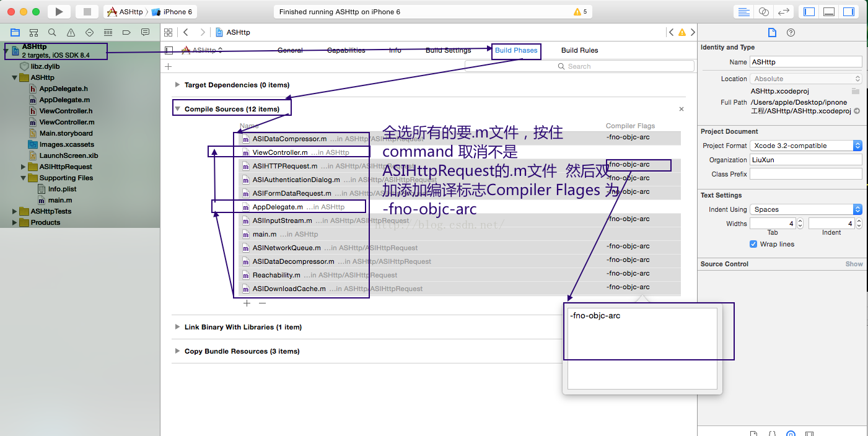The width and height of the screenshot is (868, 436).
Task: Expand Copy Bundle Resources section
Action: point(177,351)
